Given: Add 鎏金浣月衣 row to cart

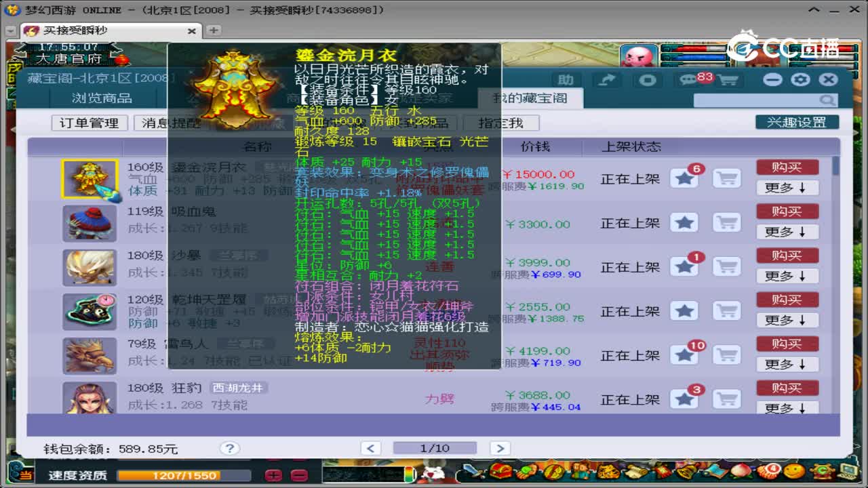Looking at the screenshot, I should [726, 178].
